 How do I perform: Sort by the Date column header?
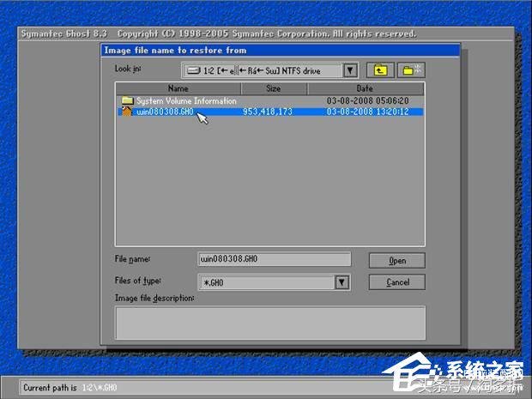pos(366,88)
